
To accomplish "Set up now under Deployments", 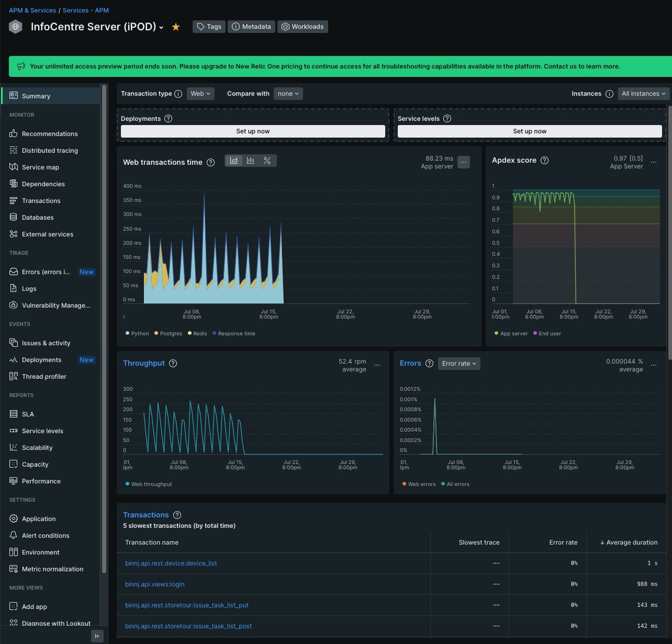I will (253, 131).
